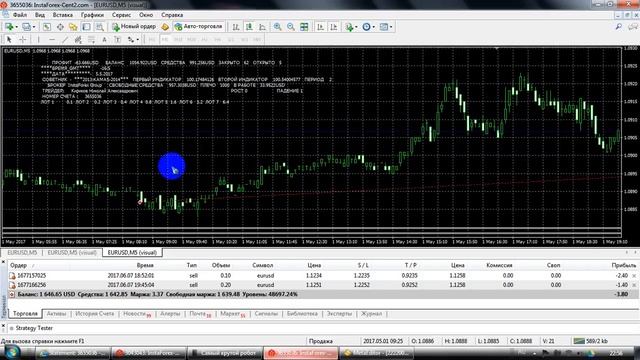Select the Fibonacci retracement tool
Screen dimensions: 640x360
91,39
